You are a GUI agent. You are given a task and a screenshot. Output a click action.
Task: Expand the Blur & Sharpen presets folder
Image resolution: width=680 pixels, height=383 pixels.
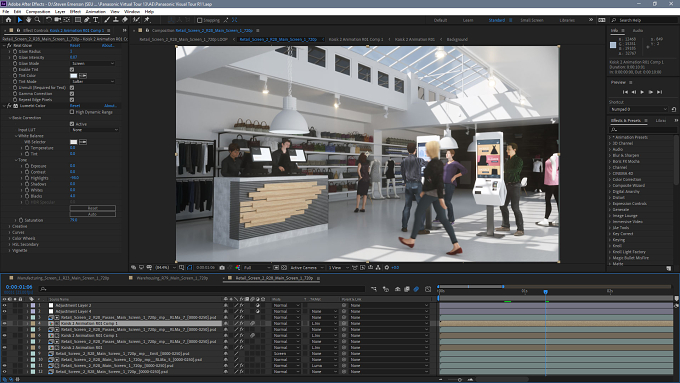coord(610,155)
